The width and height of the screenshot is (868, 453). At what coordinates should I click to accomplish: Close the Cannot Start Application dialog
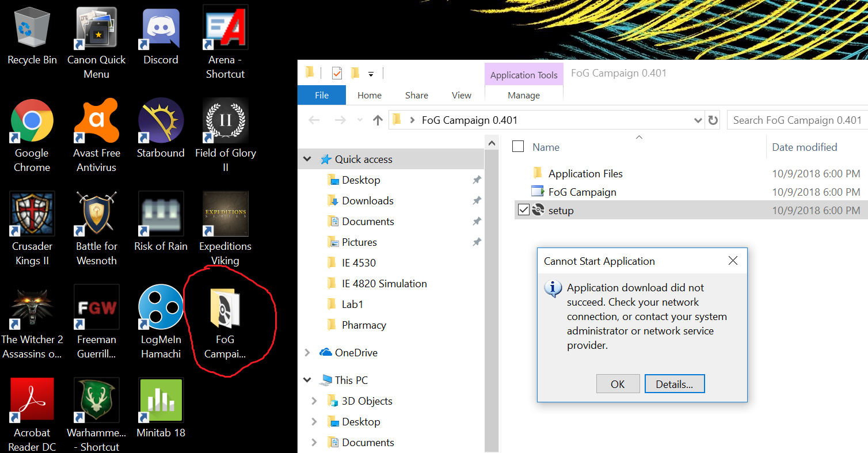coord(733,261)
